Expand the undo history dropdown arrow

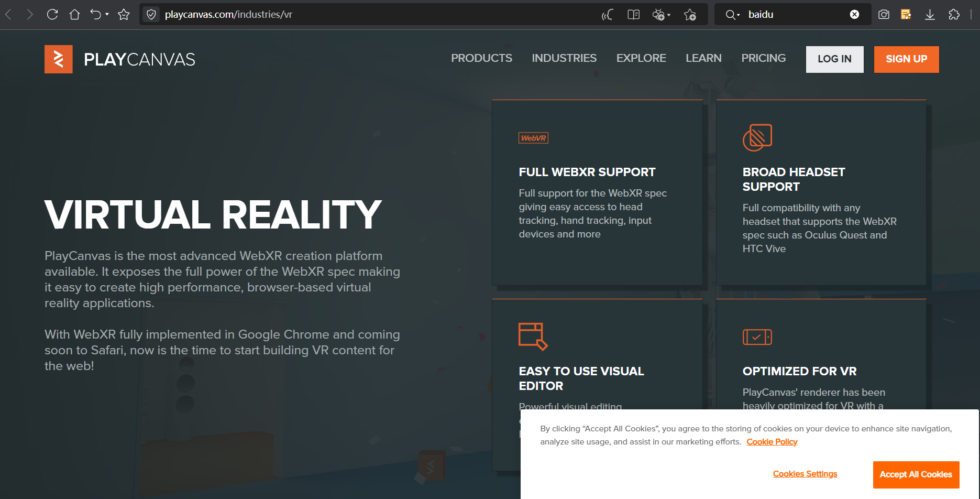point(107,15)
